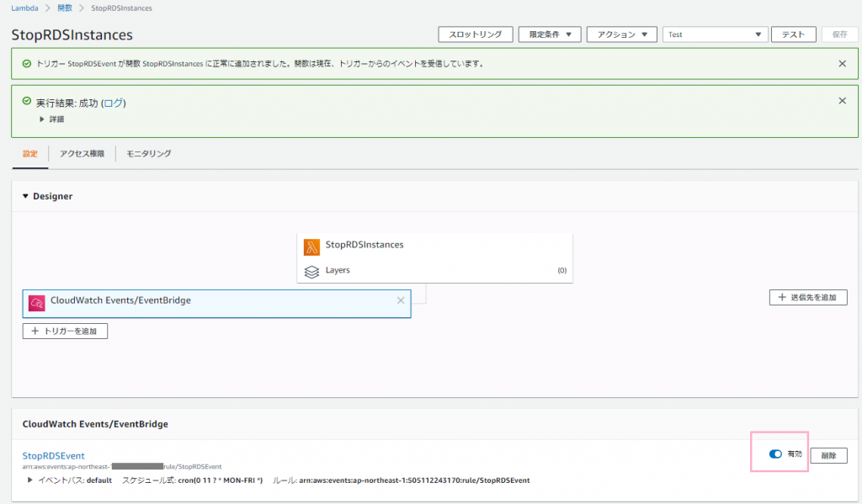Screen dimensions: 862x504
Task: Expand the StopRDSEvent イベントバス details
Action: pos(29,480)
